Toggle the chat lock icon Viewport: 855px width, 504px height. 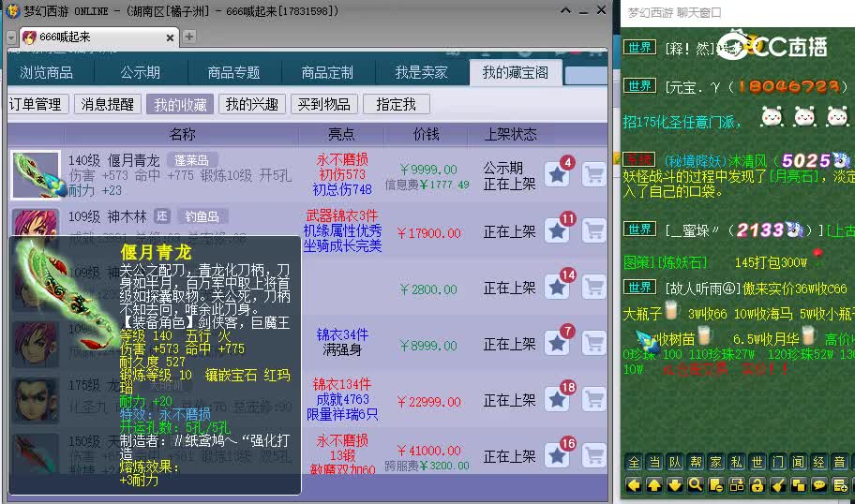pos(757,485)
